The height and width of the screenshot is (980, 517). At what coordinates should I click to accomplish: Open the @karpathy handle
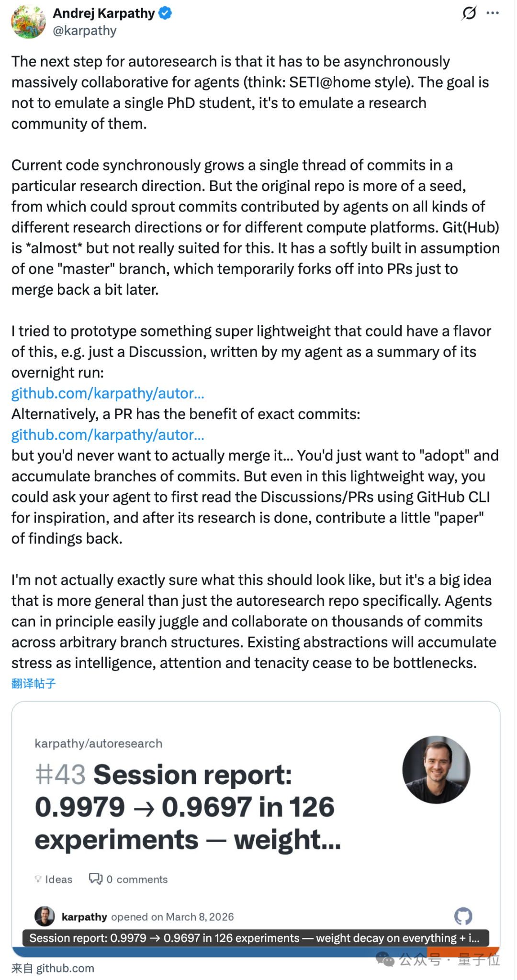[85, 31]
